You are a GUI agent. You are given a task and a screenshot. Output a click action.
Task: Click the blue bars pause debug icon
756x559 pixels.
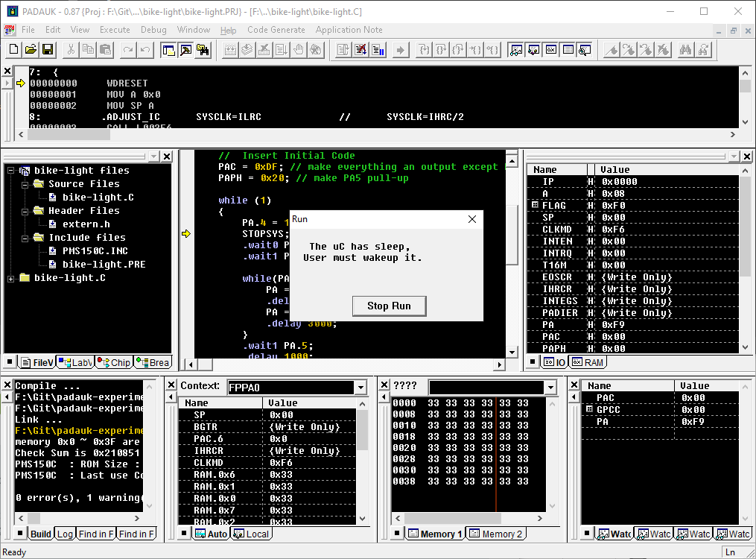pyautogui.click(x=378, y=50)
